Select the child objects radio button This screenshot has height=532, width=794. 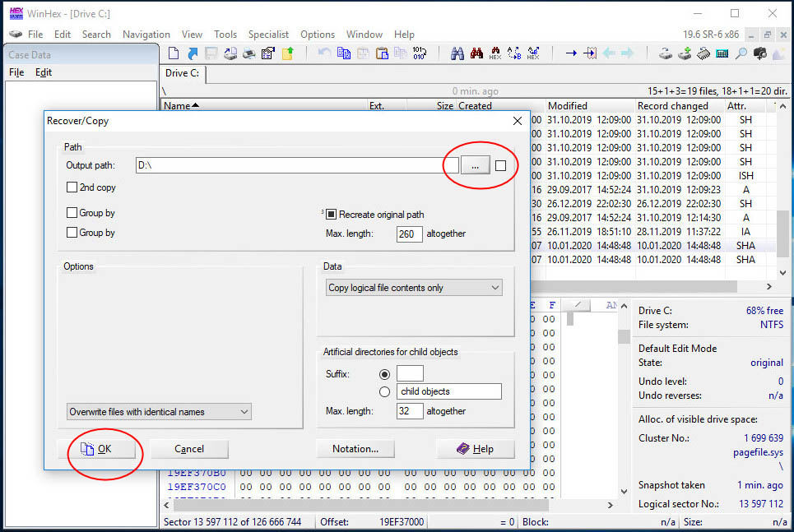click(x=384, y=391)
